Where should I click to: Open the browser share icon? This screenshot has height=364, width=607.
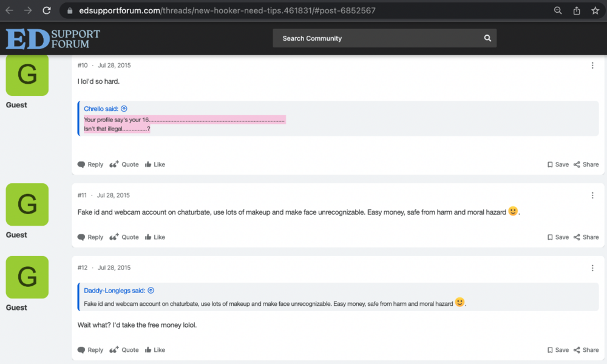pyautogui.click(x=577, y=10)
